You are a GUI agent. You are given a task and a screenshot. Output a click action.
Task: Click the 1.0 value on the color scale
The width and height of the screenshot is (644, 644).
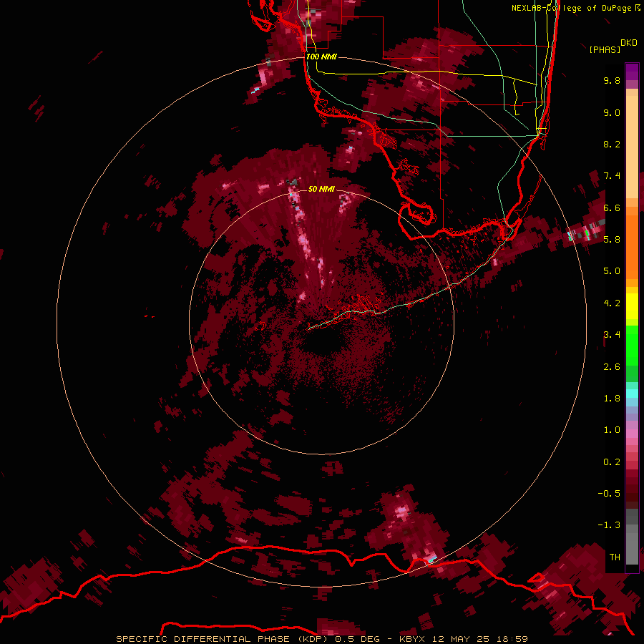click(612, 430)
